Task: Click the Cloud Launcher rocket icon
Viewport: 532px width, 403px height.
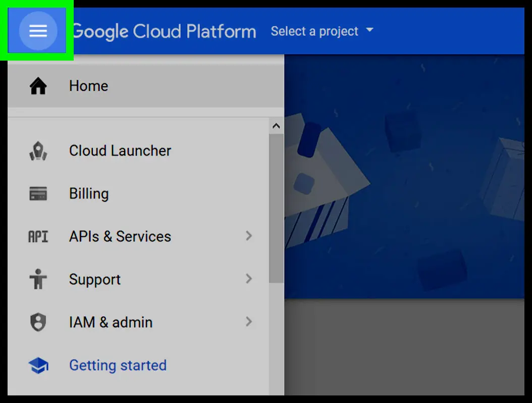Action: pos(38,150)
